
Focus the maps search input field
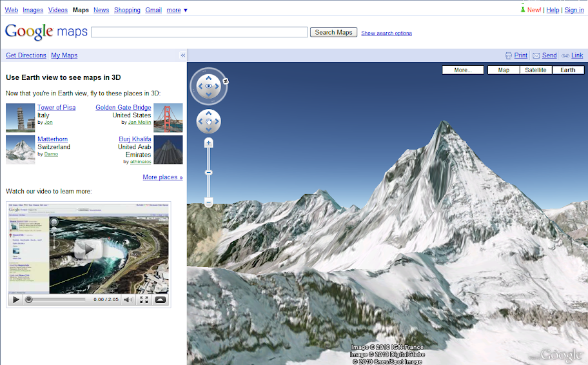[x=199, y=32]
